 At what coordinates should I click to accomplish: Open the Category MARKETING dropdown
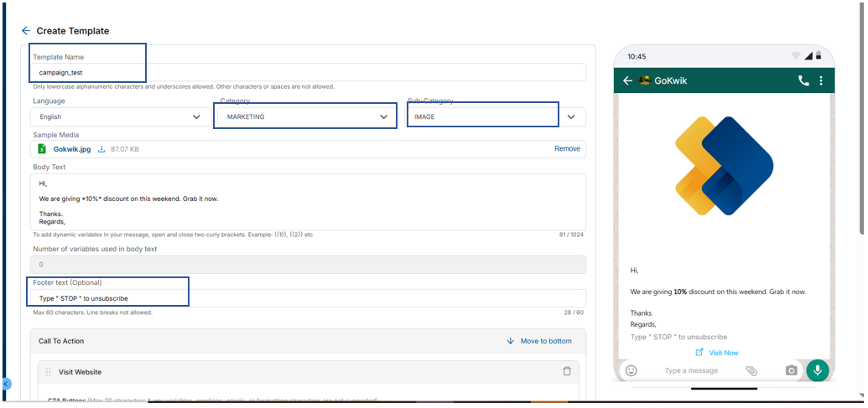point(305,116)
